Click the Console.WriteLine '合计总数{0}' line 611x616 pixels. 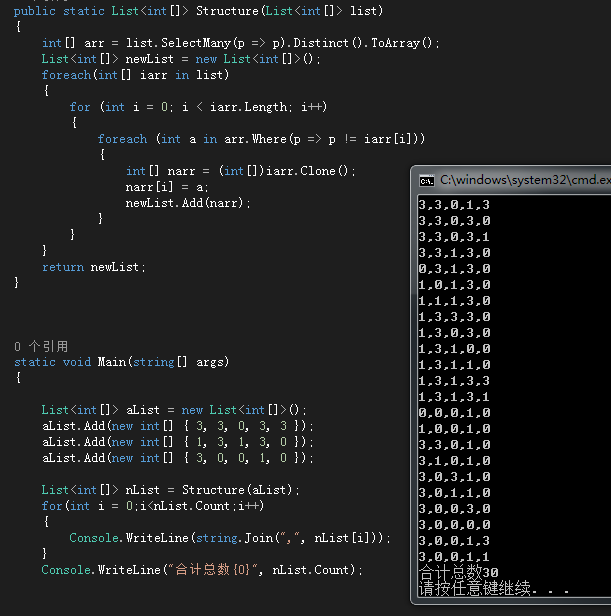click(x=202, y=570)
